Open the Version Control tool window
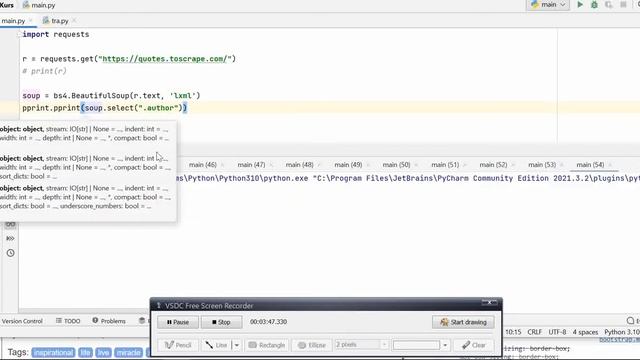Image resolution: width=640 pixels, height=360 pixels. click(22, 321)
